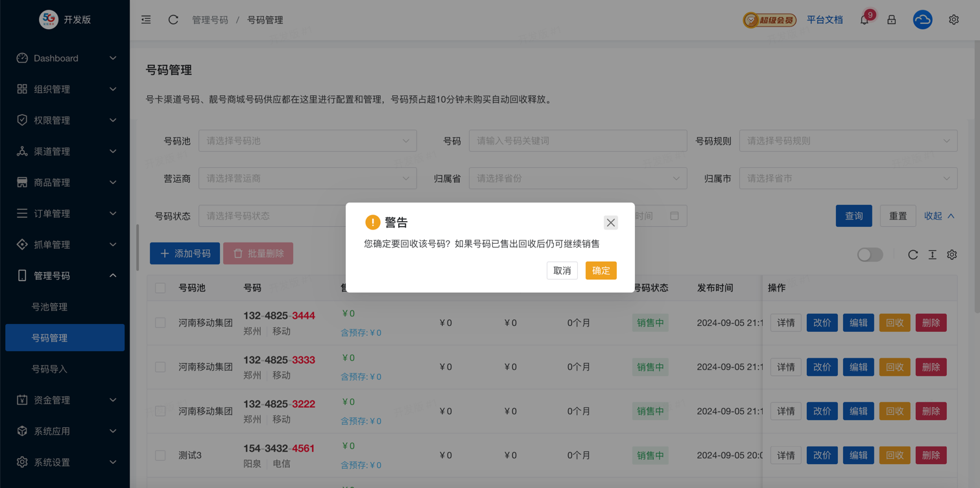Open settings gear in top header
Screen dimensions: 980x488
coord(953,20)
